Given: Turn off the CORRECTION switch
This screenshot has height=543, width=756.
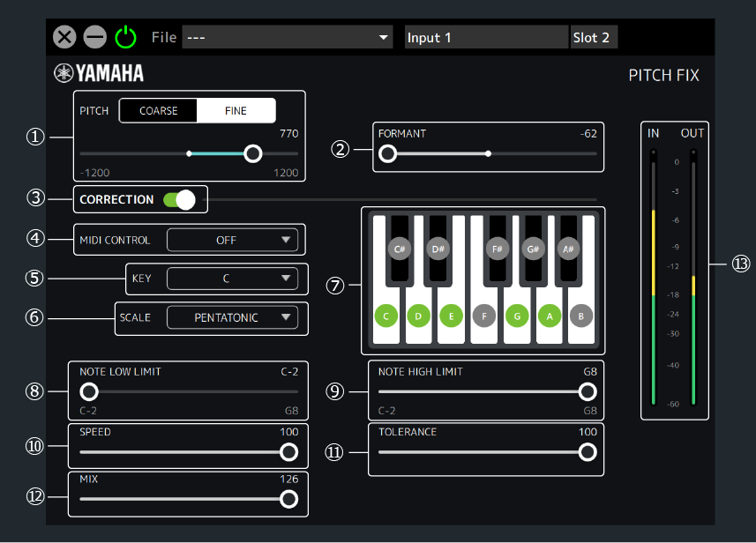Looking at the screenshot, I should tap(178, 200).
